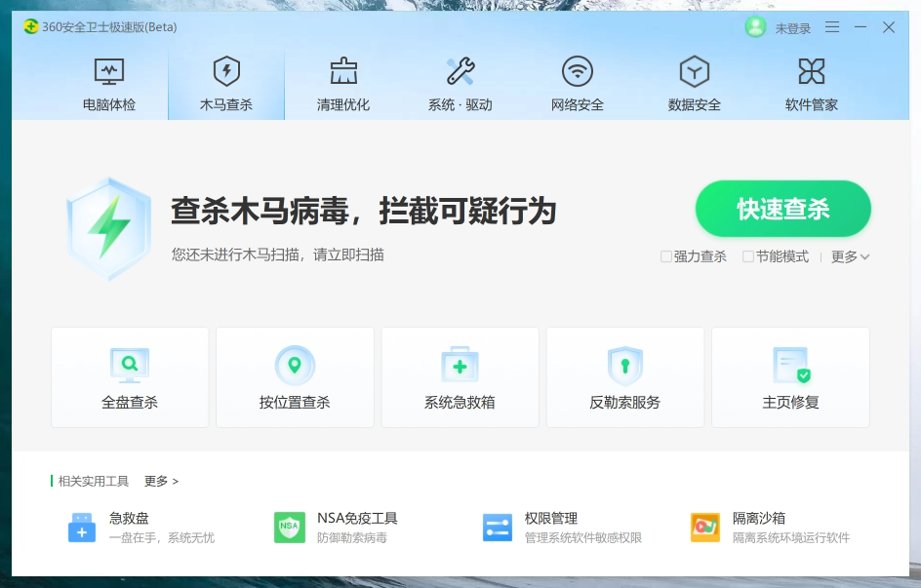Click the large lightning shield graphic
This screenshot has height=588, width=921.
point(108,229)
